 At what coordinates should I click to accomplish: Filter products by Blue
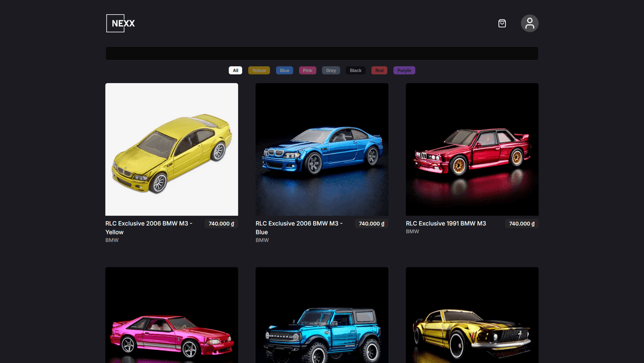click(284, 70)
